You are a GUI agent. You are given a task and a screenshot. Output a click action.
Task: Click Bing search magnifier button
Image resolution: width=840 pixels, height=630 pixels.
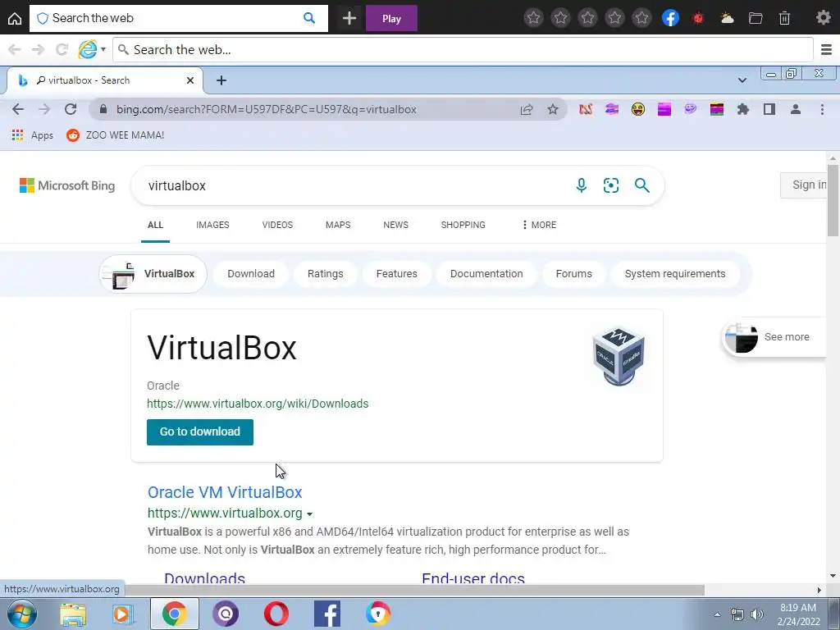(x=641, y=185)
